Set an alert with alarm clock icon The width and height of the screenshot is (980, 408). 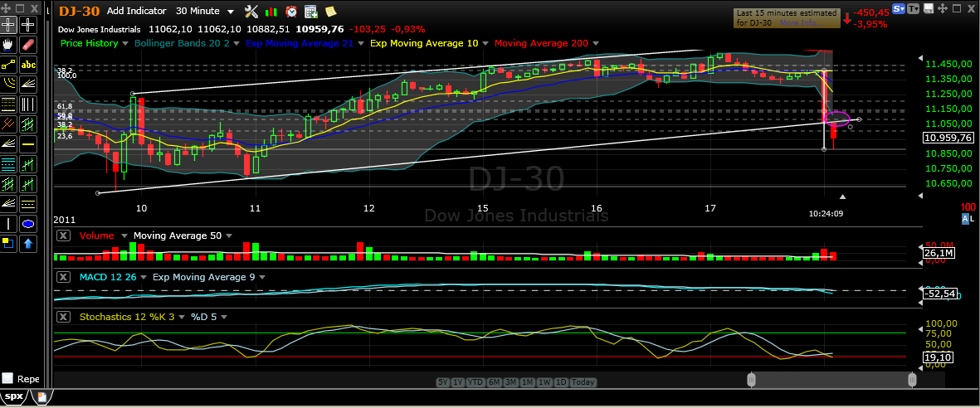click(x=290, y=11)
